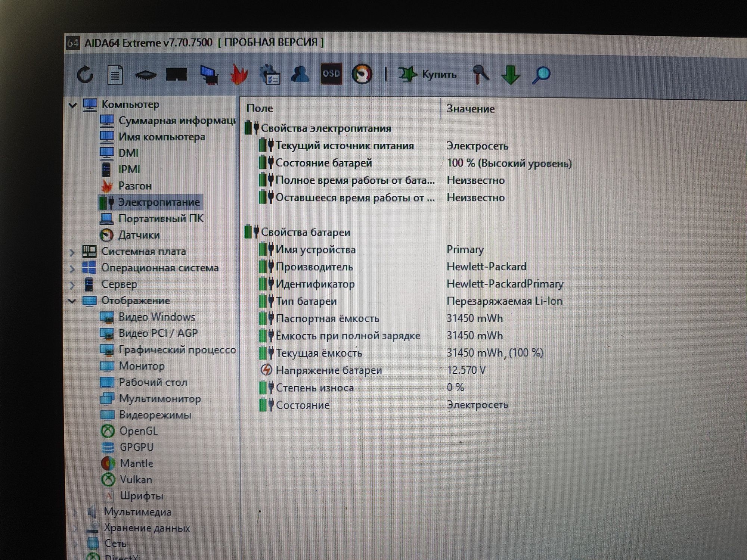Select the Напряжение батареи row
Image resolution: width=747 pixels, height=560 pixels.
(372, 370)
